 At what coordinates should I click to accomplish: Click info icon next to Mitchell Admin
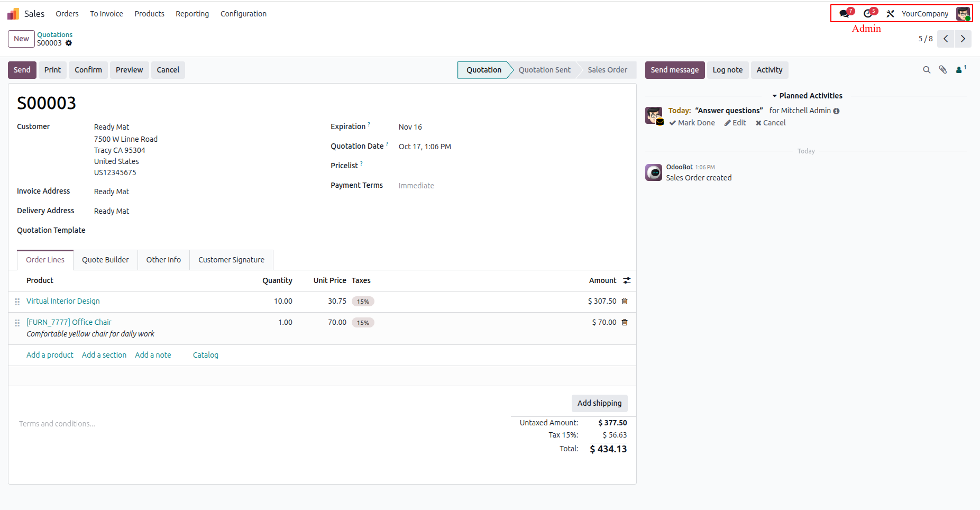tap(836, 111)
